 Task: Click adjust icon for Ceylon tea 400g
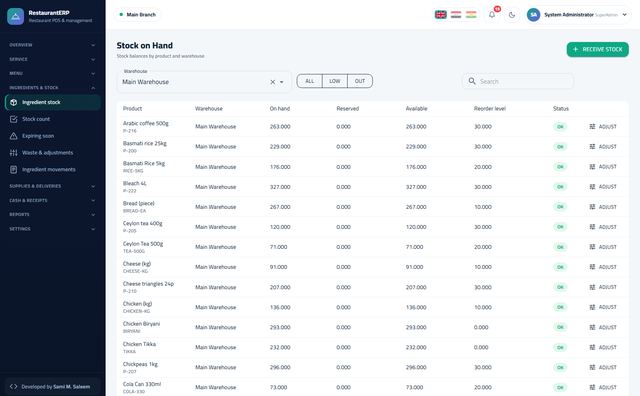[592, 227]
